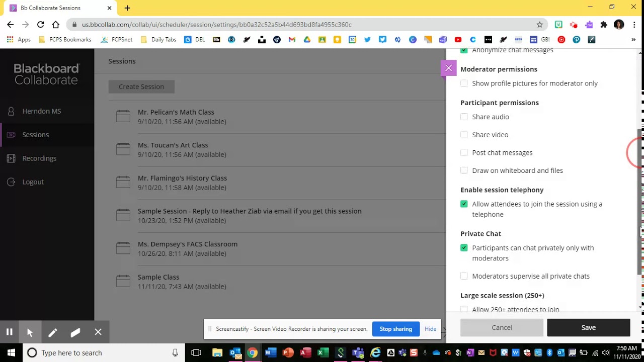Click the Cancel button in settings panel
644x362 pixels.
coord(502,327)
